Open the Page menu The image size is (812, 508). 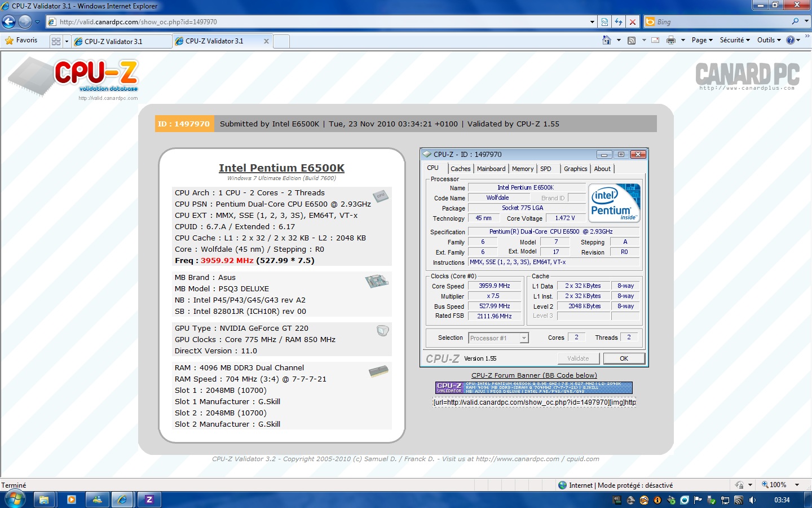point(702,40)
